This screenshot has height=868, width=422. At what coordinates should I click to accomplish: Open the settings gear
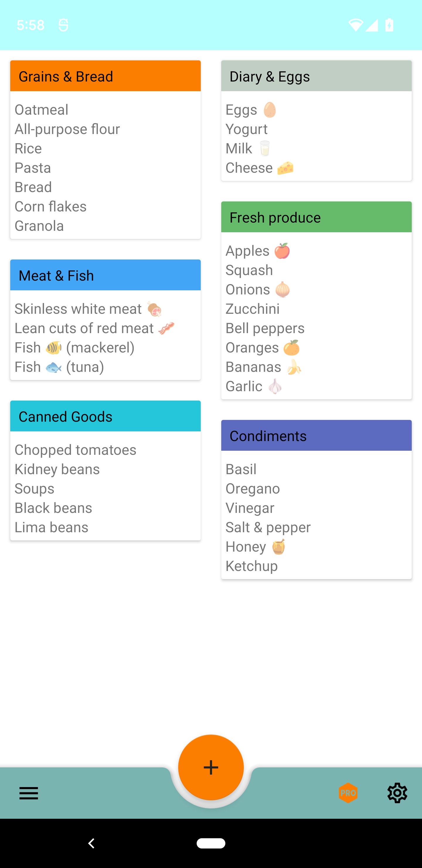(x=397, y=793)
